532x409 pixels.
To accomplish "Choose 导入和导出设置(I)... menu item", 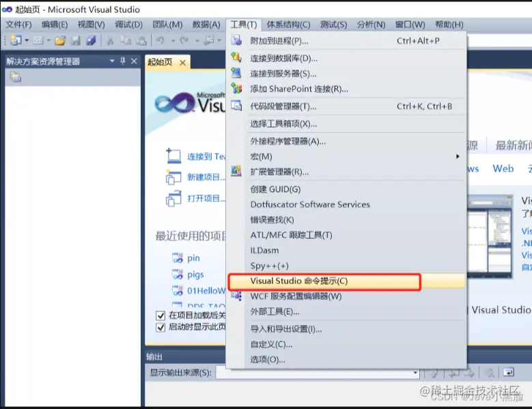I will point(347,329).
